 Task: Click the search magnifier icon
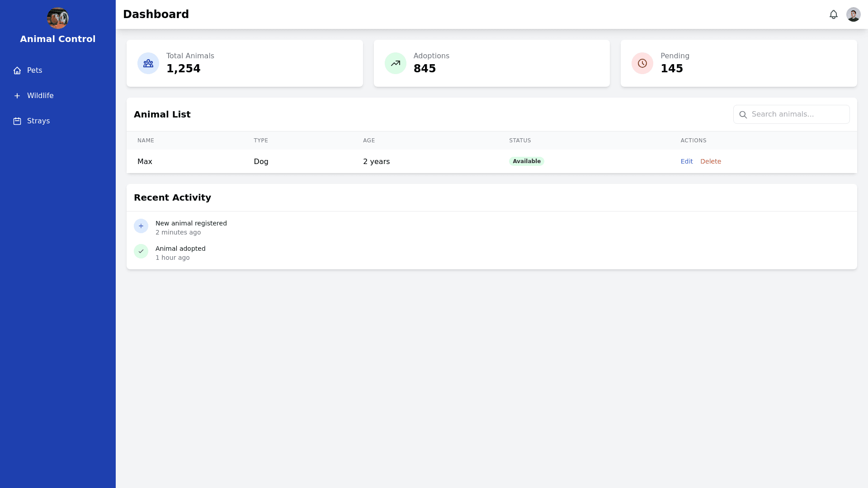[743, 115]
